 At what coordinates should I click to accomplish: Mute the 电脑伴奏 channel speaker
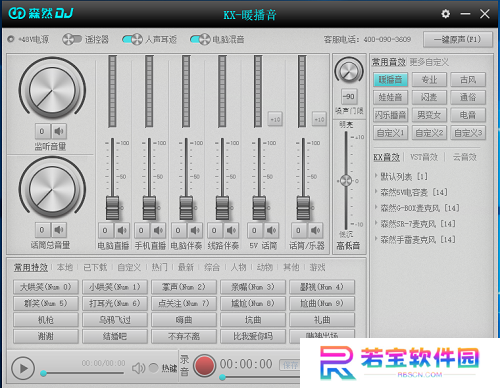click(195, 230)
